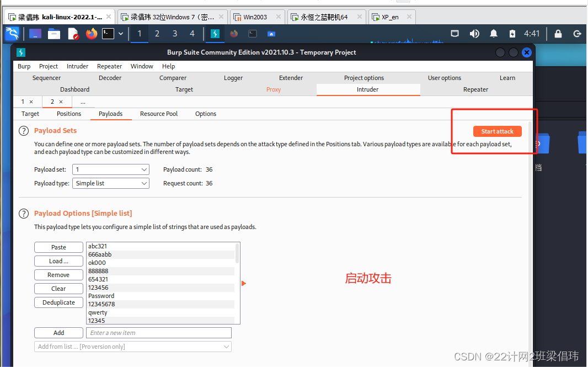Open the Payload Options help icon
Screen dimensions: 588x367
tap(24, 214)
